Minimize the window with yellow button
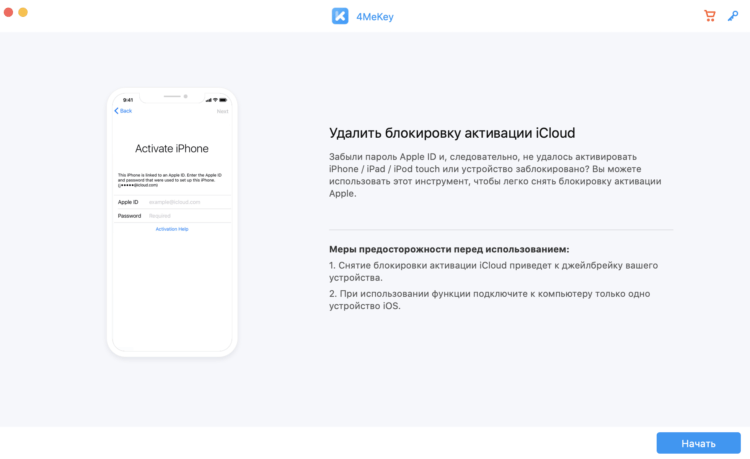The width and height of the screenshot is (750, 459). (23, 12)
